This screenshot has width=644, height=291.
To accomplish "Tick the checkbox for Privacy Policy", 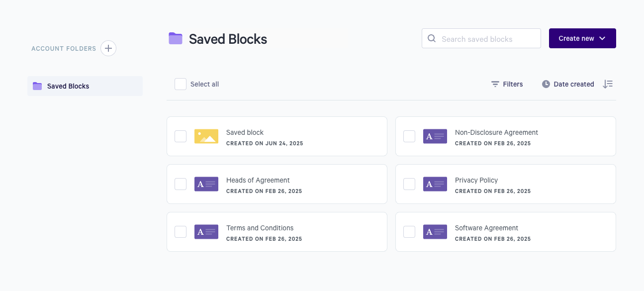I will [x=409, y=184].
